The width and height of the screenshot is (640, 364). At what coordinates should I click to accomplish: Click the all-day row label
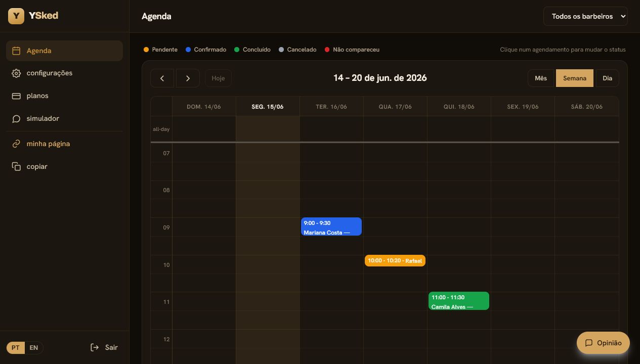click(x=161, y=129)
